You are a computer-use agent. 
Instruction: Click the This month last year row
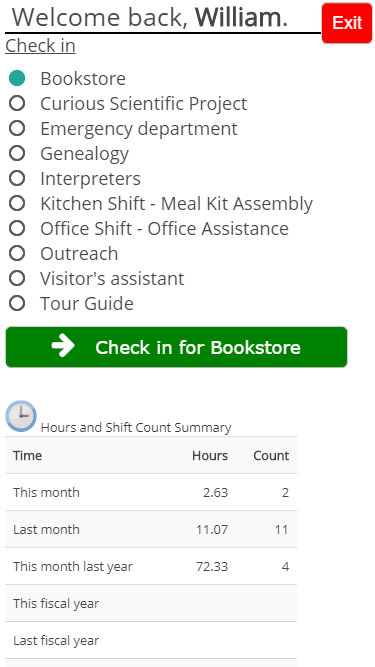coord(151,566)
